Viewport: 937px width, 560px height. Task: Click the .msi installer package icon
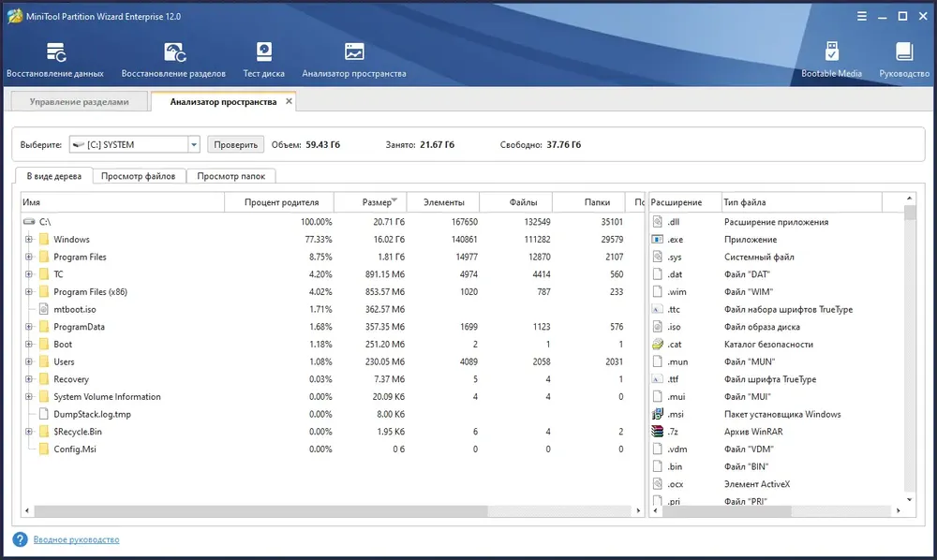point(658,414)
